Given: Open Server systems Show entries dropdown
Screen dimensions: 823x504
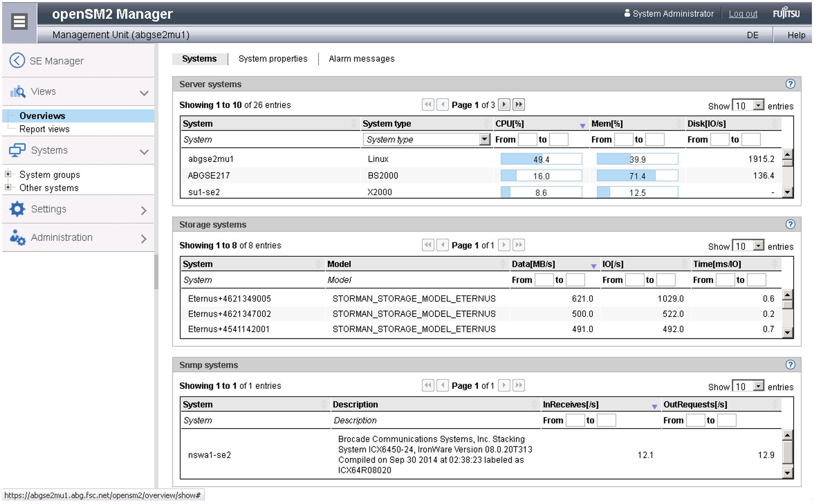Looking at the screenshot, I should 758,105.
